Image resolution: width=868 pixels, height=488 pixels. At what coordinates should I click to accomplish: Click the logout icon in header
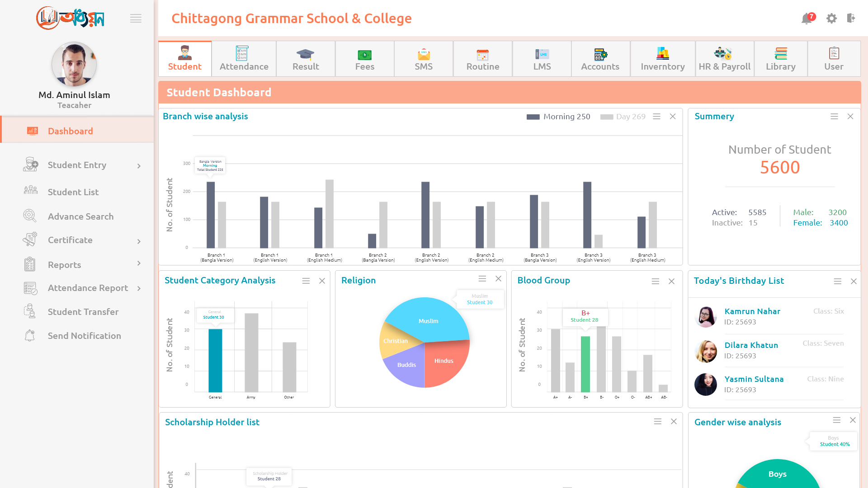tap(851, 18)
